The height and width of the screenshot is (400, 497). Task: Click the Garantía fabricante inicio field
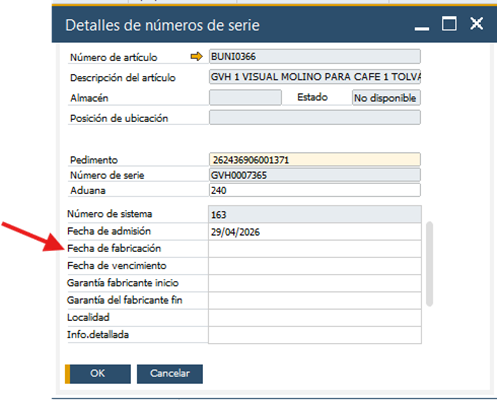coord(315,283)
